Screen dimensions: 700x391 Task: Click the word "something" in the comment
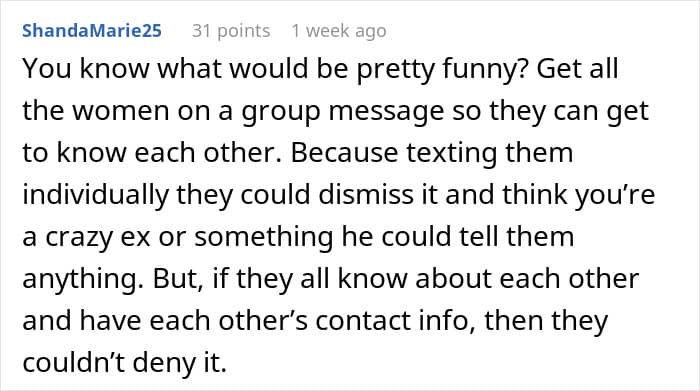coord(263,237)
